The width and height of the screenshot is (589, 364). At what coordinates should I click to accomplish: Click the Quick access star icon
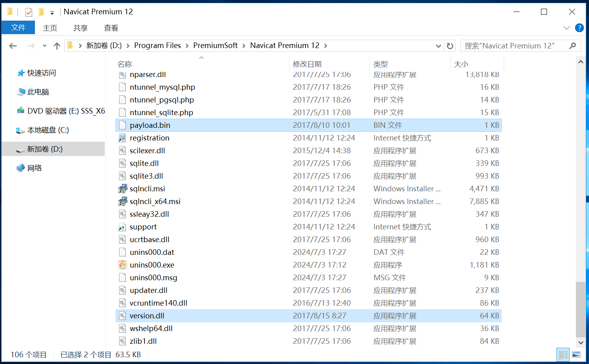pyautogui.click(x=21, y=73)
